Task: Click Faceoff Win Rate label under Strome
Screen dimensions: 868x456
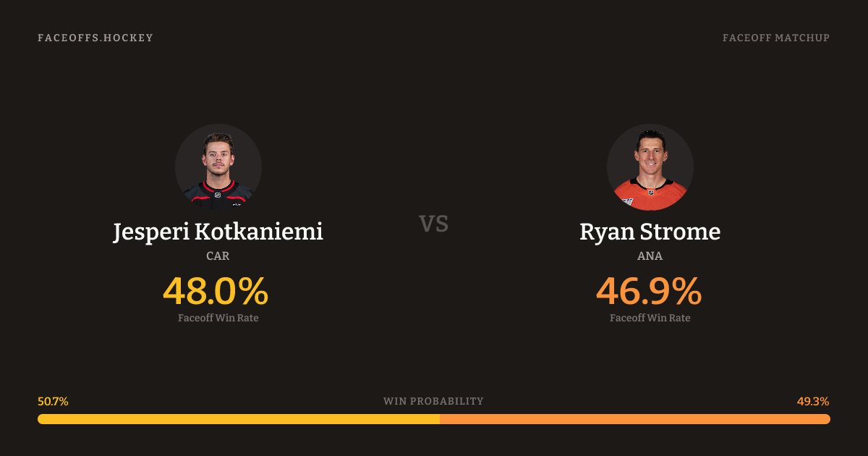Action: point(650,318)
